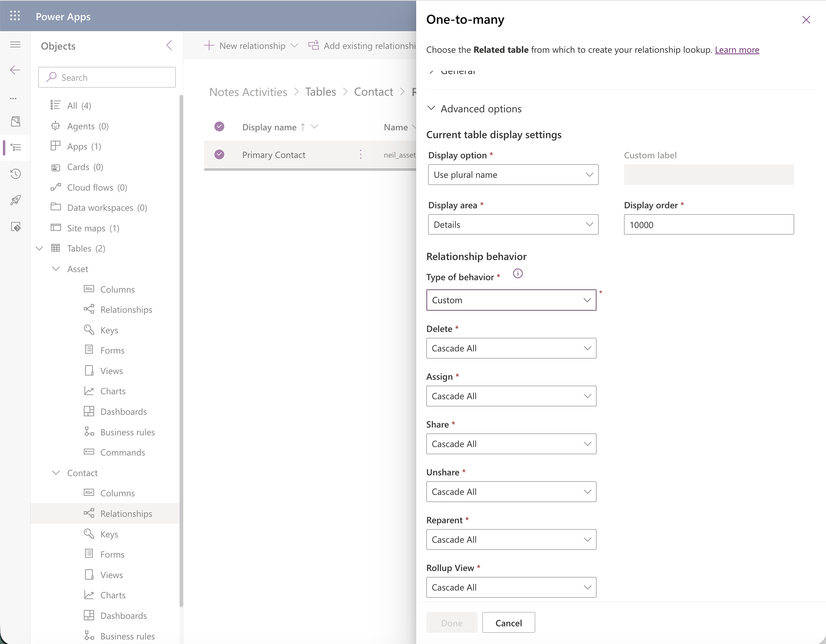Open Columns under the Asset table

click(117, 289)
